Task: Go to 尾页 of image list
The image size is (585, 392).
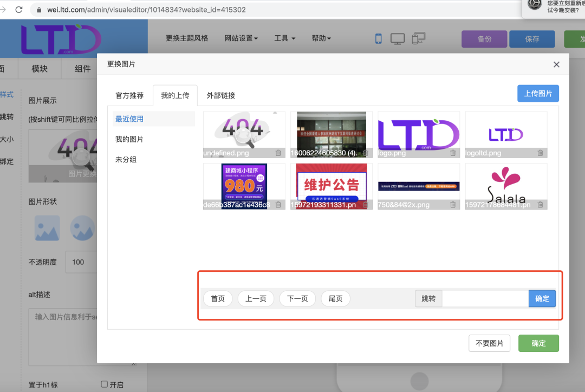Action: click(335, 298)
